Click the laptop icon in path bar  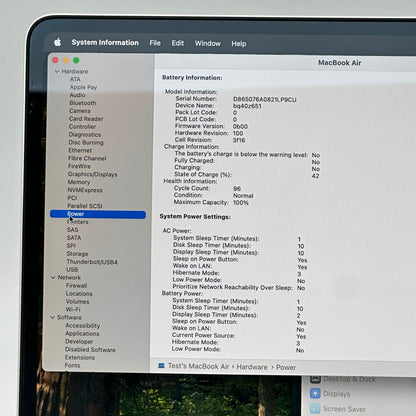tap(161, 366)
